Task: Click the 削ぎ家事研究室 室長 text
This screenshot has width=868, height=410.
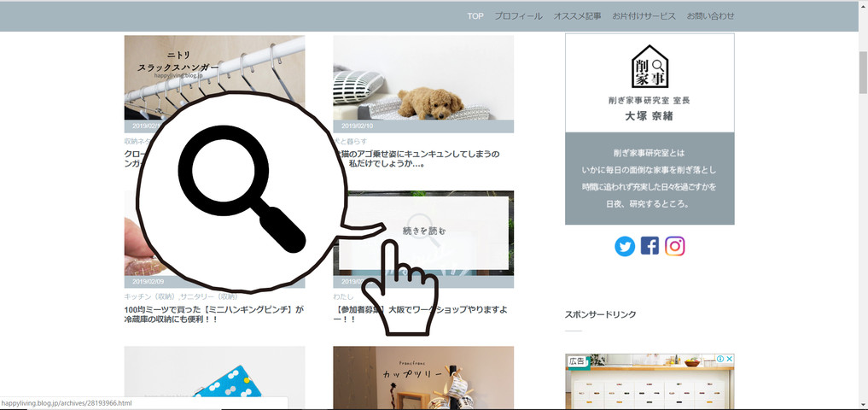Action: (x=650, y=101)
